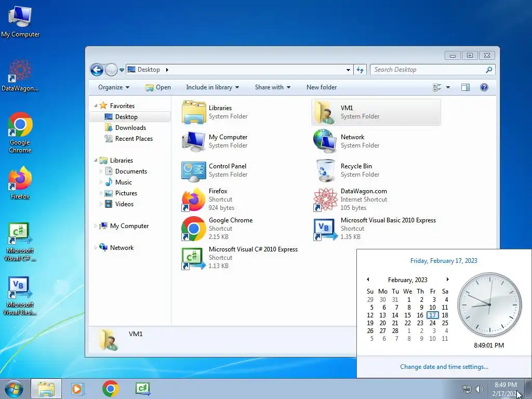The width and height of the screenshot is (532, 399).
Task: Select the Firefox shortcut in file list
Action: click(194, 199)
